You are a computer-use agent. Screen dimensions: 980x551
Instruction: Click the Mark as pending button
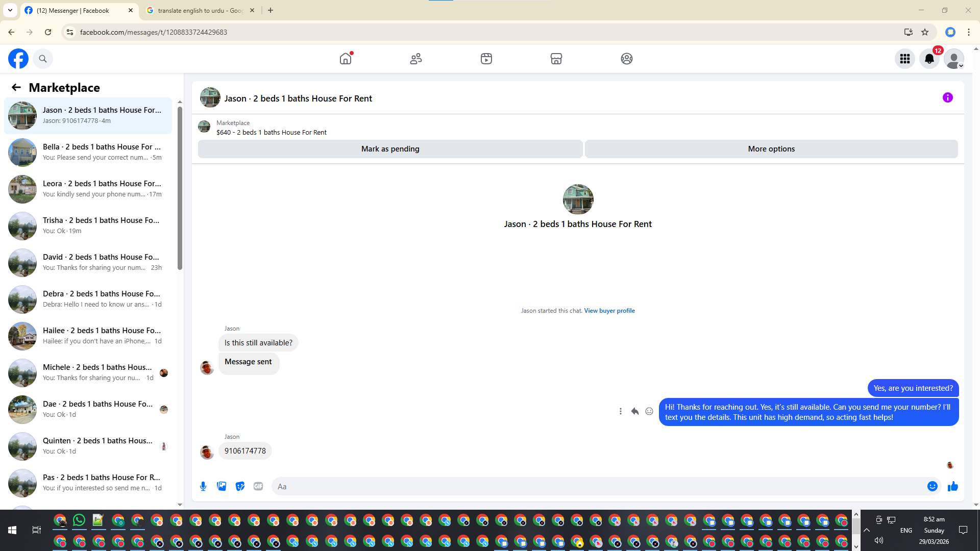point(390,149)
